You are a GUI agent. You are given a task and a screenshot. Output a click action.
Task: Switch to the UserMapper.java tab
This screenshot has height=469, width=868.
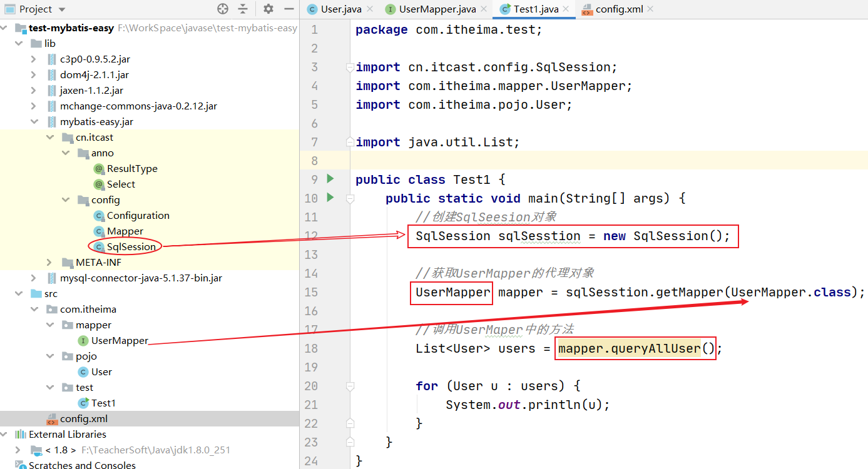tap(437, 9)
